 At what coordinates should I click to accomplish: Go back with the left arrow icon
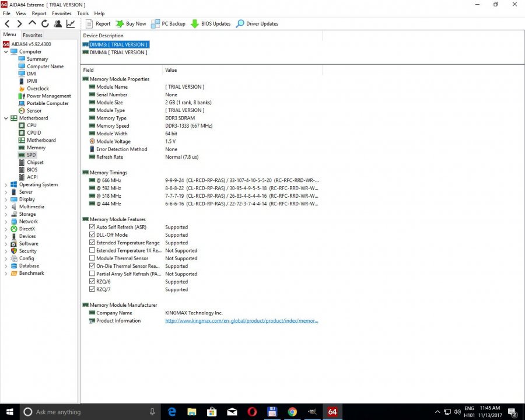click(7, 24)
